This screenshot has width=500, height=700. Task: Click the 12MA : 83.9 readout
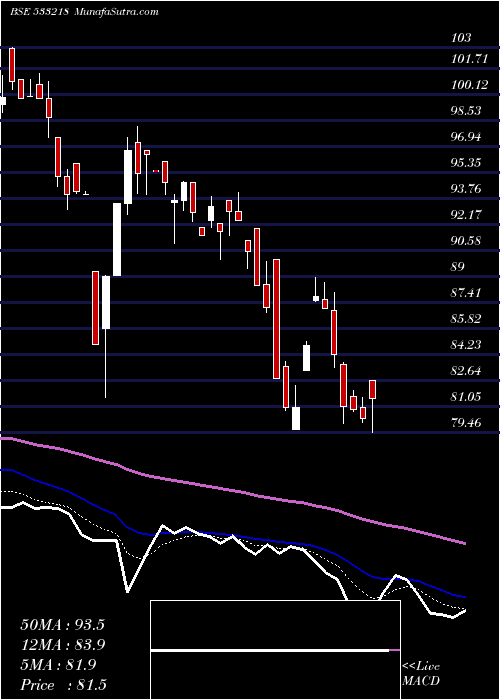point(62,645)
